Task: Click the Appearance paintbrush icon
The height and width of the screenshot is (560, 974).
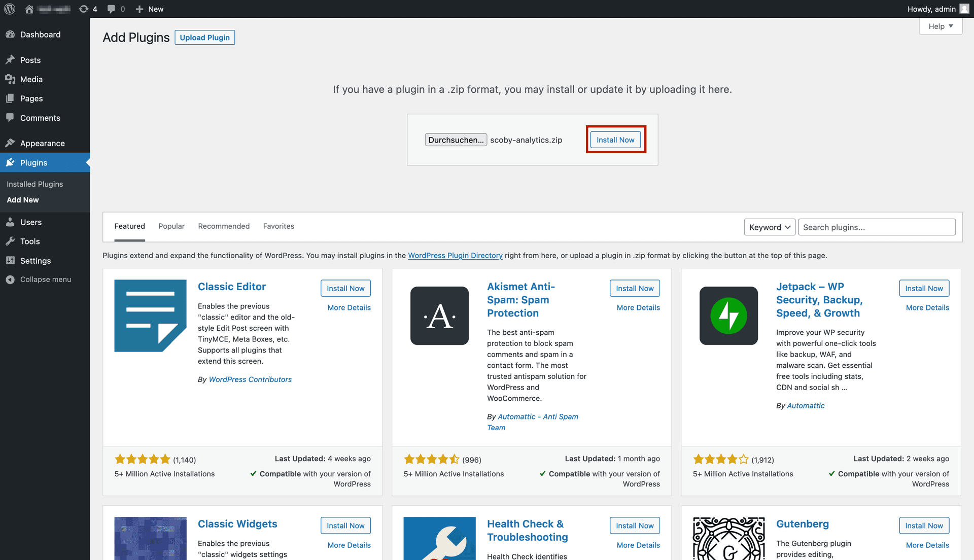Action: click(x=10, y=143)
